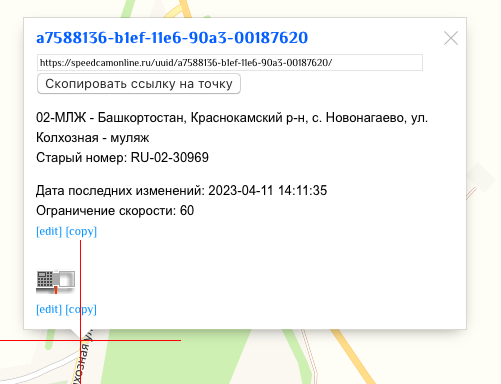Image resolution: width=501 pixels, height=384 pixels.
Task: Click the gray diamond shape on map
Action: tap(481, 177)
